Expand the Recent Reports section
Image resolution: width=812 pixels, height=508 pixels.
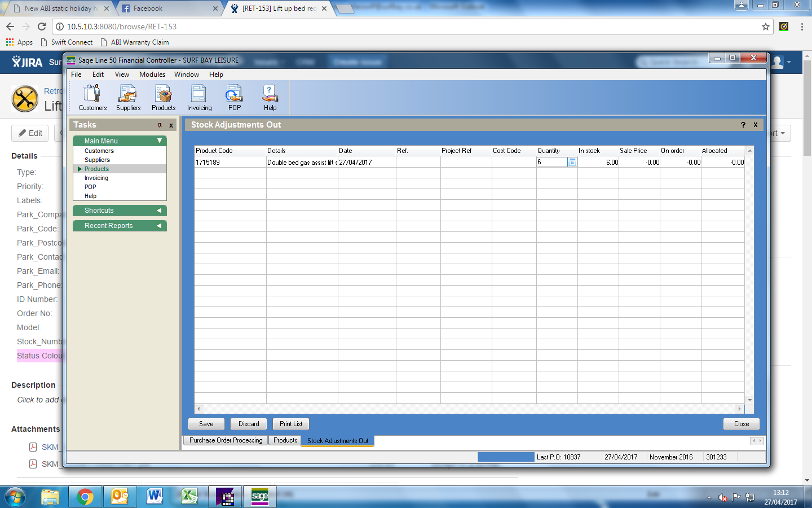click(x=159, y=226)
